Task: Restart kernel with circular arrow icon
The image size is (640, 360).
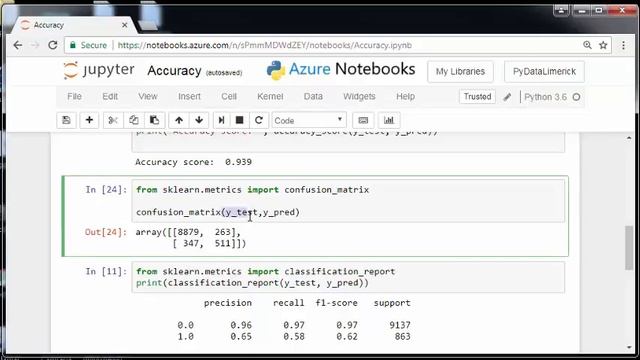Action: (258, 120)
